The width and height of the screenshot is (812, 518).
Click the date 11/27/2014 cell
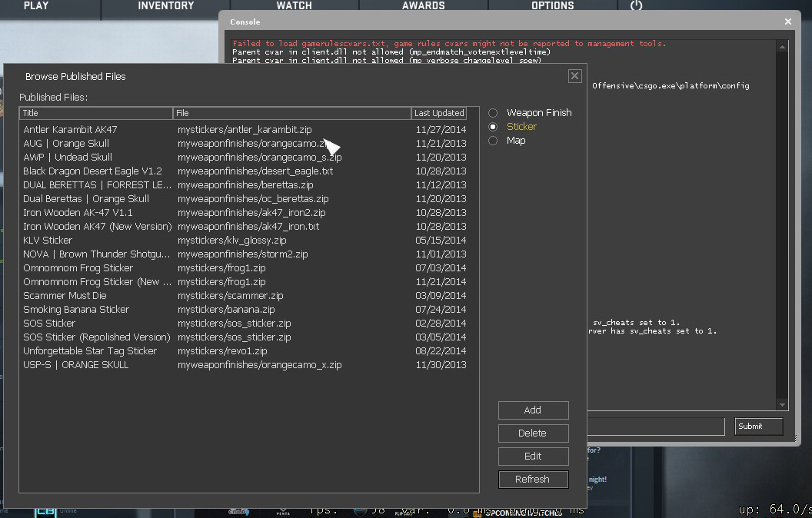441,129
